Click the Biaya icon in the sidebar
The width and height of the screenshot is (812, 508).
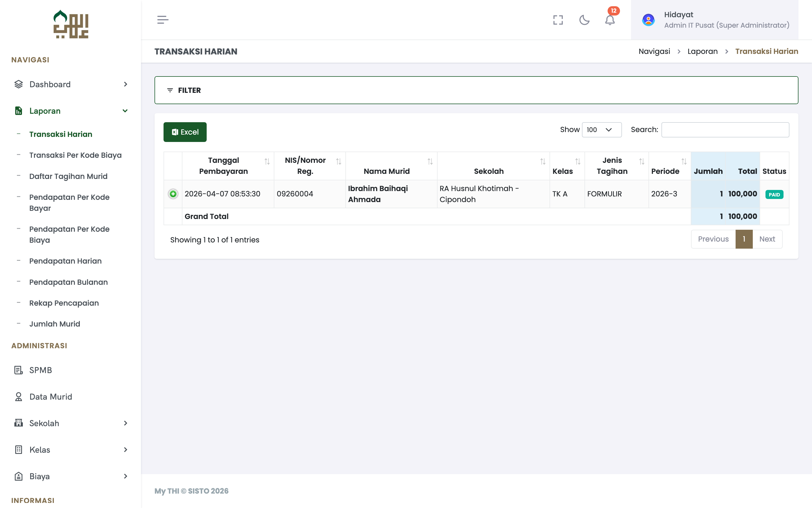[x=18, y=476]
